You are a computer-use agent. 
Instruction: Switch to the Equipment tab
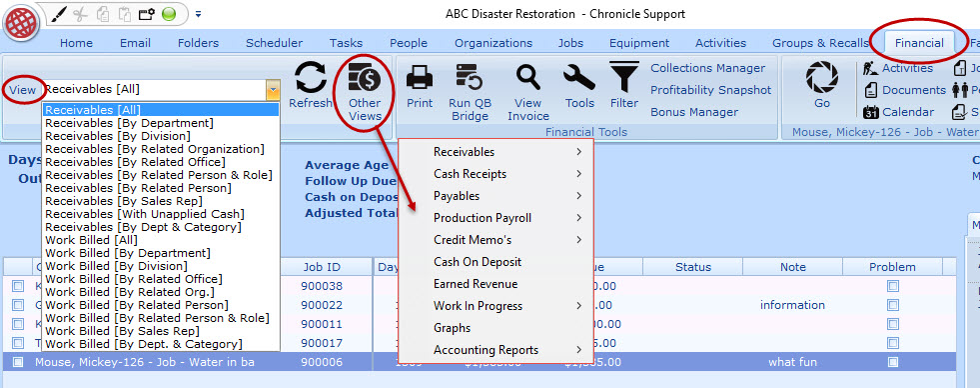639,43
